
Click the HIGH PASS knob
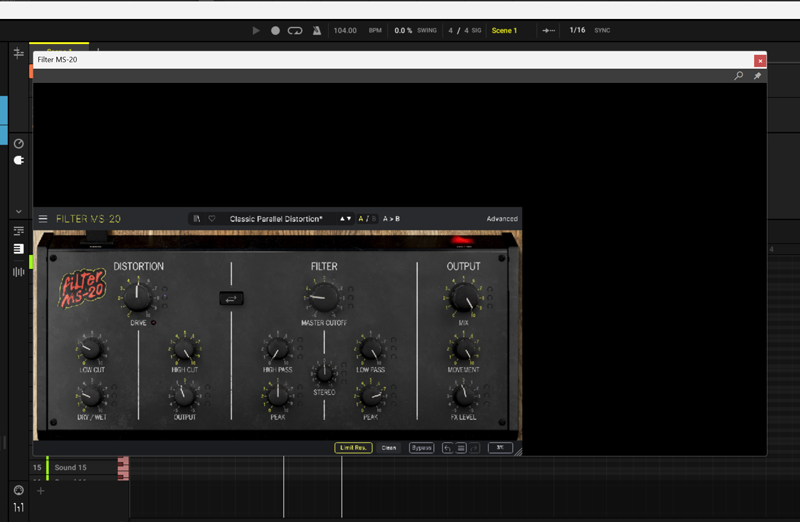pos(277,349)
